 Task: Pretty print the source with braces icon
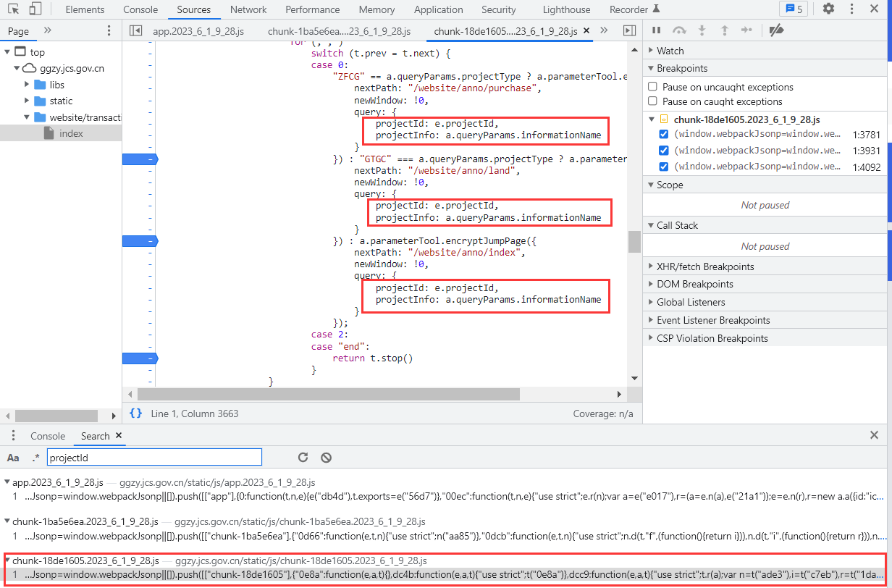[135, 413]
